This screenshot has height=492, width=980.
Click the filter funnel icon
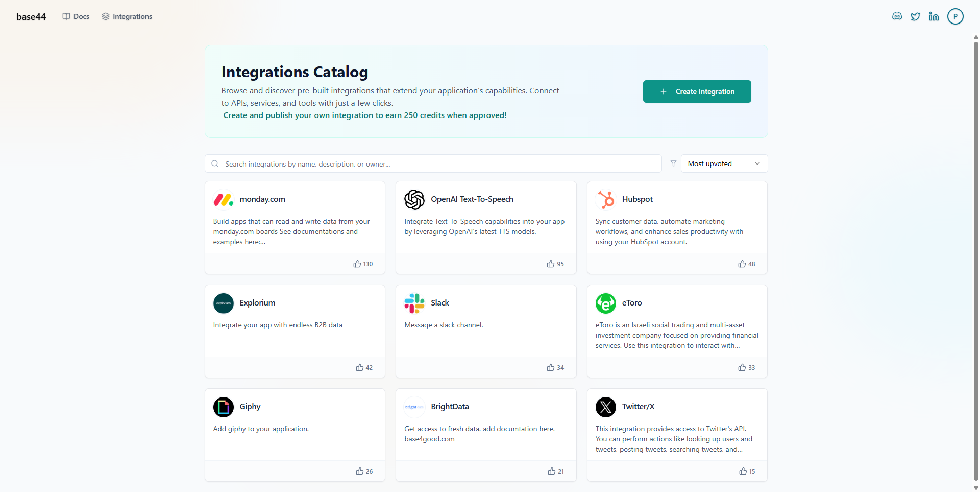(673, 163)
